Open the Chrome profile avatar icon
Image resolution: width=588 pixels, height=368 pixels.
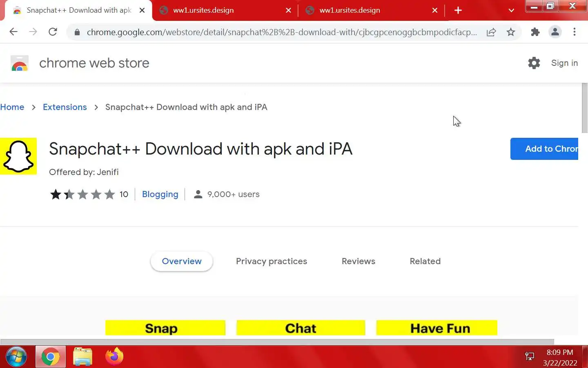(555, 32)
